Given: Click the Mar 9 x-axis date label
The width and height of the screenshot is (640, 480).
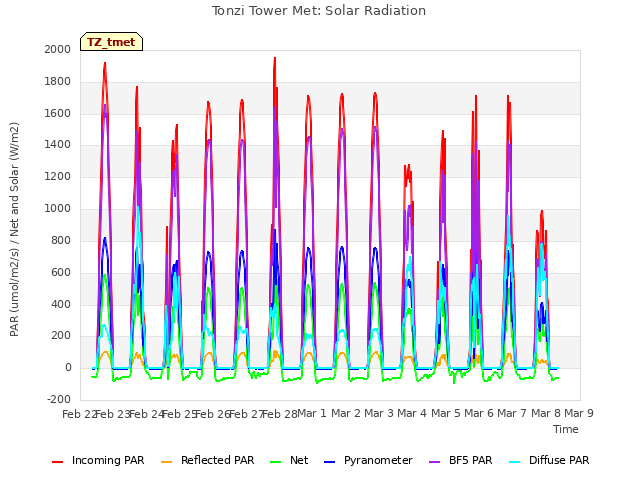Looking at the screenshot, I should [579, 413].
